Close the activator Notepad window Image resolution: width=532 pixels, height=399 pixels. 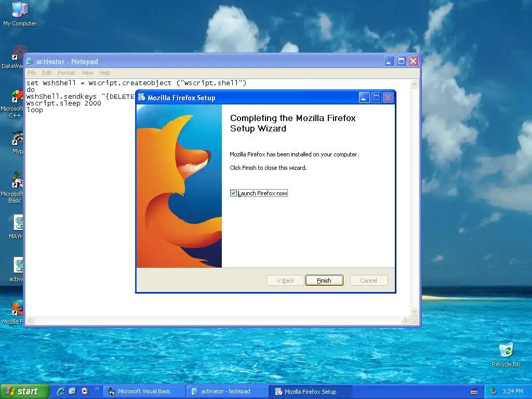[x=413, y=61]
